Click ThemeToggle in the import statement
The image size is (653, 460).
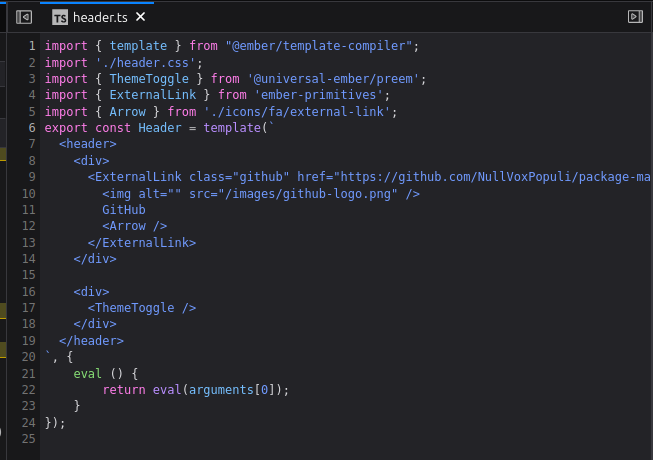(x=149, y=79)
